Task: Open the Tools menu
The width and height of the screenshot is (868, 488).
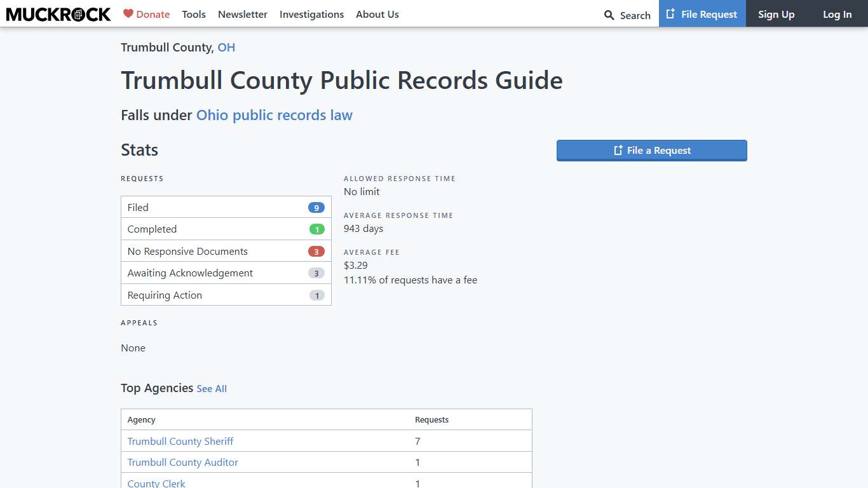Action: 194,14
